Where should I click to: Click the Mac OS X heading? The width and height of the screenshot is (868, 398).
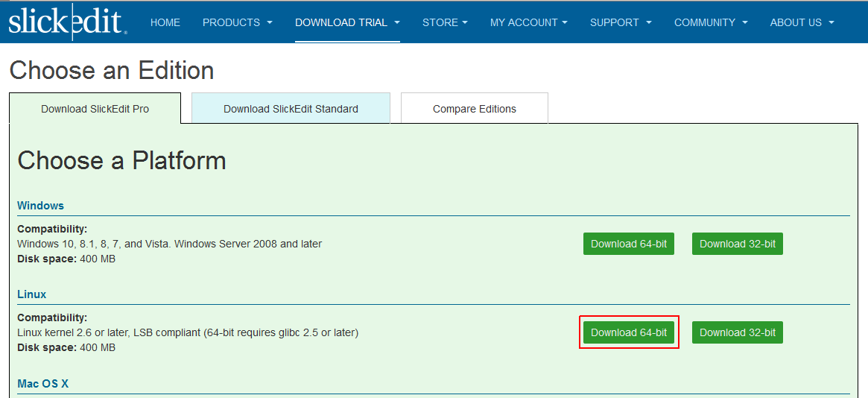point(42,383)
